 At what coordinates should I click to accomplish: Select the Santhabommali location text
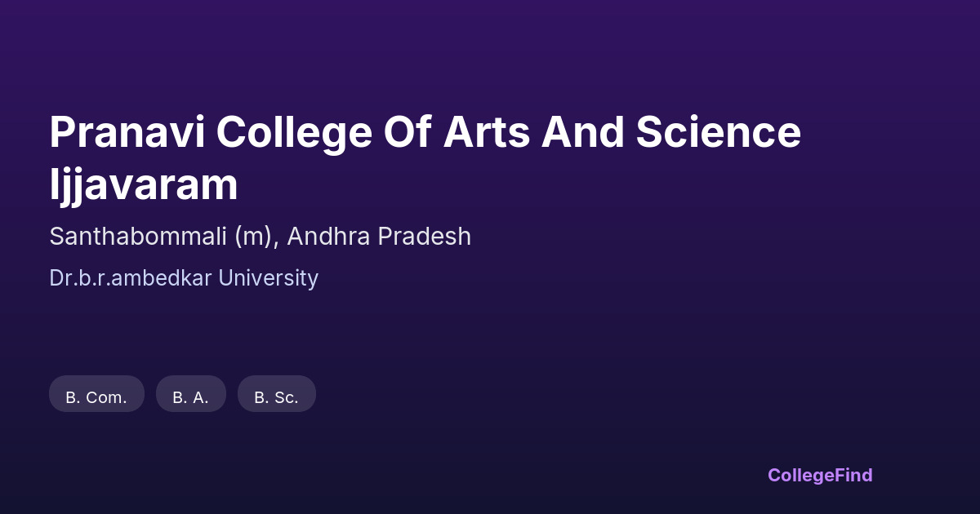137,237
